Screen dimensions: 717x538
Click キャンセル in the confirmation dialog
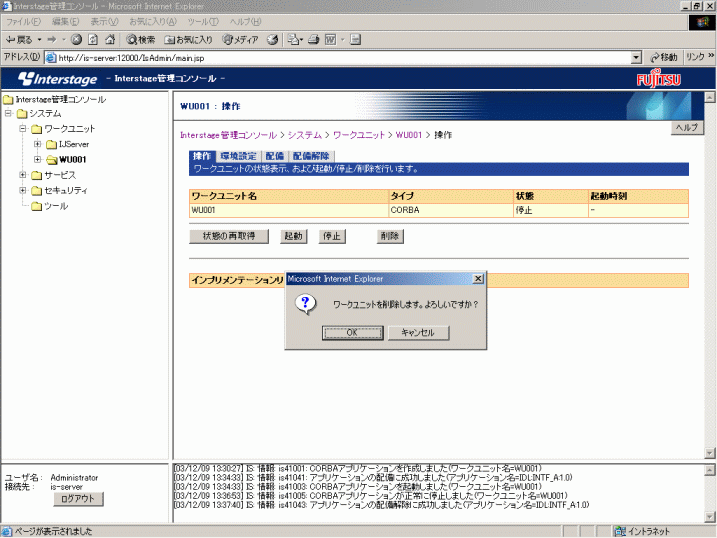418,332
